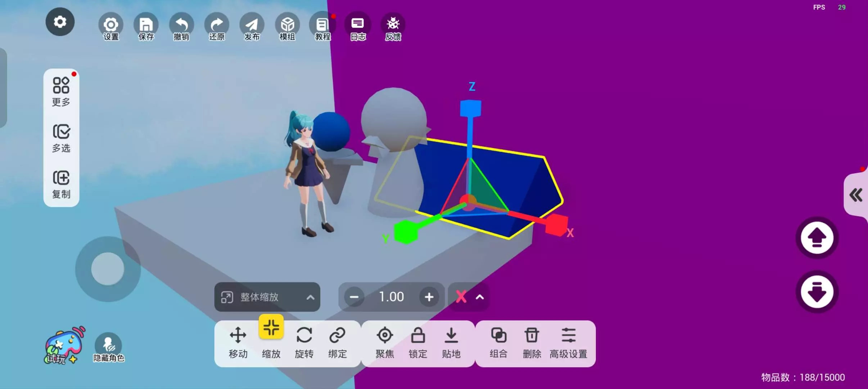Click the plus button to increase scale
The image size is (868, 389).
click(429, 297)
